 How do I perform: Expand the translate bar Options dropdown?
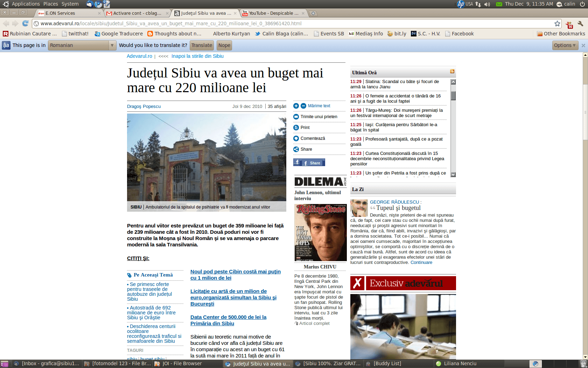pyautogui.click(x=565, y=45)
